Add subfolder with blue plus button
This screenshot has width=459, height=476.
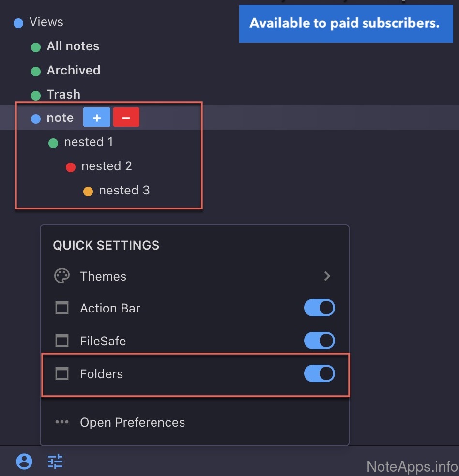tap(97, 118)
